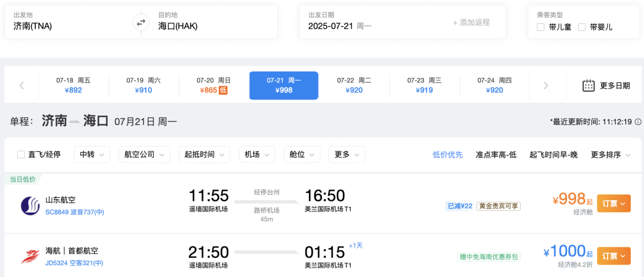Image resolution: width=644 pixels, height=277 pixels.
Task: Click the 经济舱4.2折 cabin text
Action: [575, 264]
